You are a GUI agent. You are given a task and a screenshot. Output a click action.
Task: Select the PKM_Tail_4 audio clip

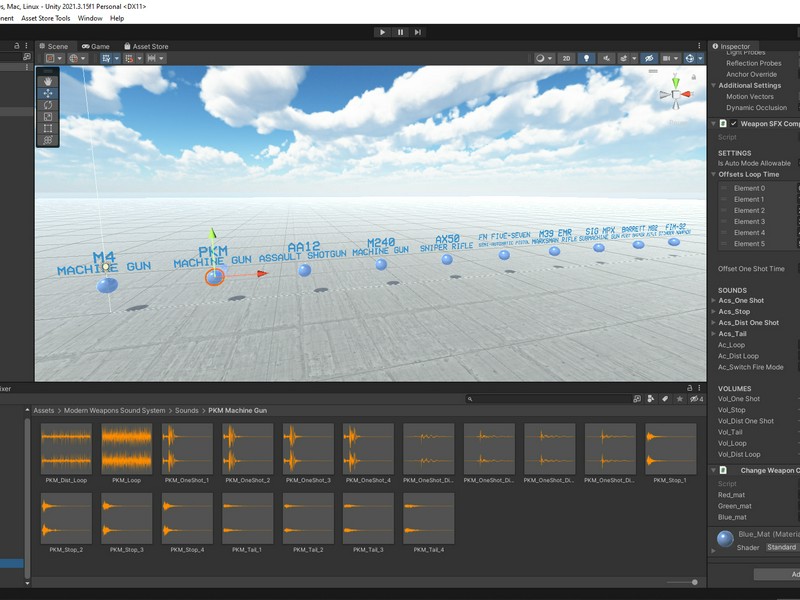[x=429, y=522]
